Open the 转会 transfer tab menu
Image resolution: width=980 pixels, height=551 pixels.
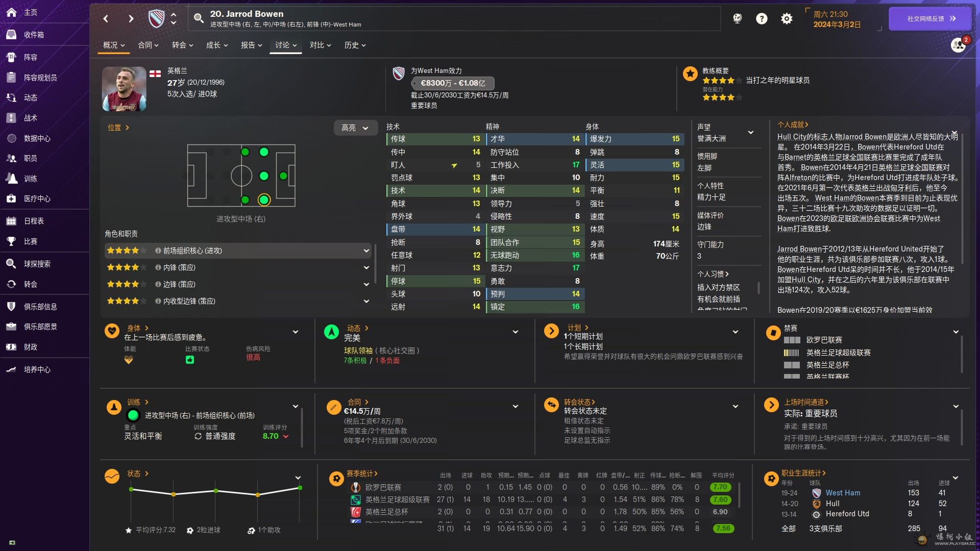click(183, 45)
